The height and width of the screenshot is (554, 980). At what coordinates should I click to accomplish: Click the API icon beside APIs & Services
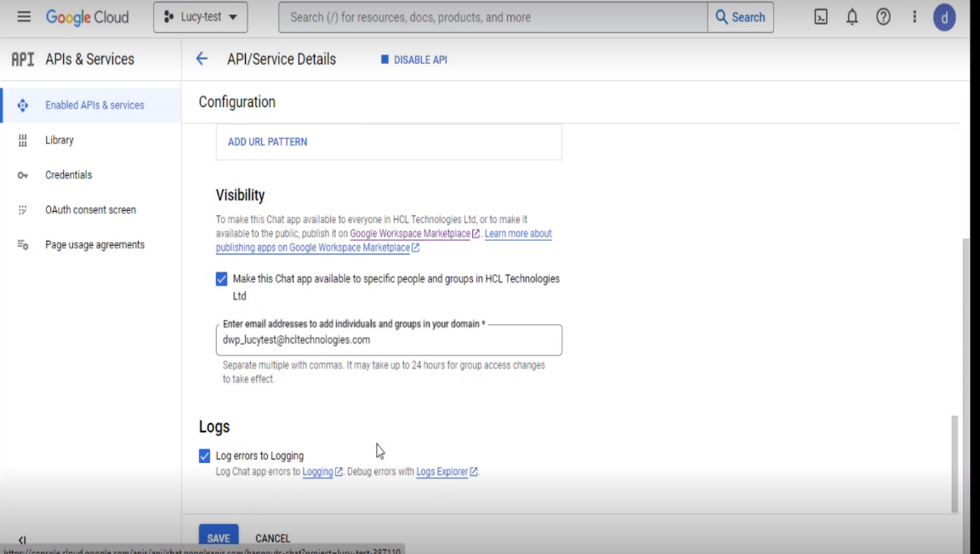[x=23, y=59]
